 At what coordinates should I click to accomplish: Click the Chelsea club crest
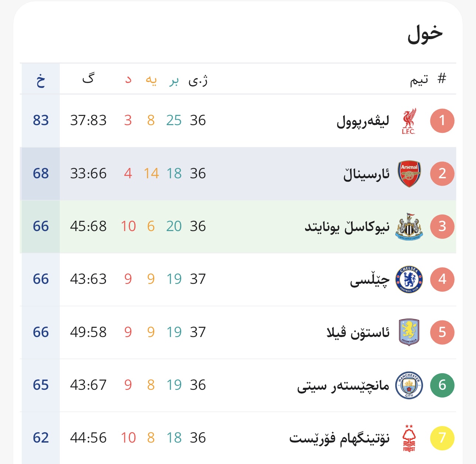[409, 279]
